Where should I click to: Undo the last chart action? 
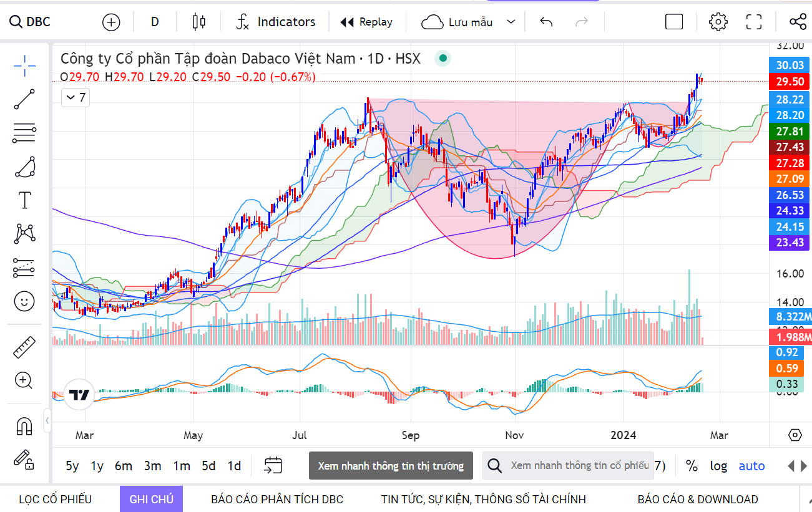pyautogui.click(x=546, y=22)
